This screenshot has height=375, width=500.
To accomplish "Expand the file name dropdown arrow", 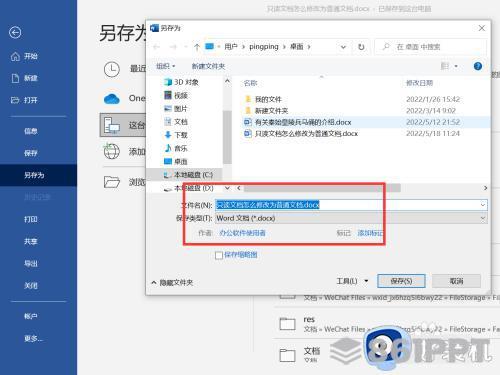I will (x=483, y=205).
